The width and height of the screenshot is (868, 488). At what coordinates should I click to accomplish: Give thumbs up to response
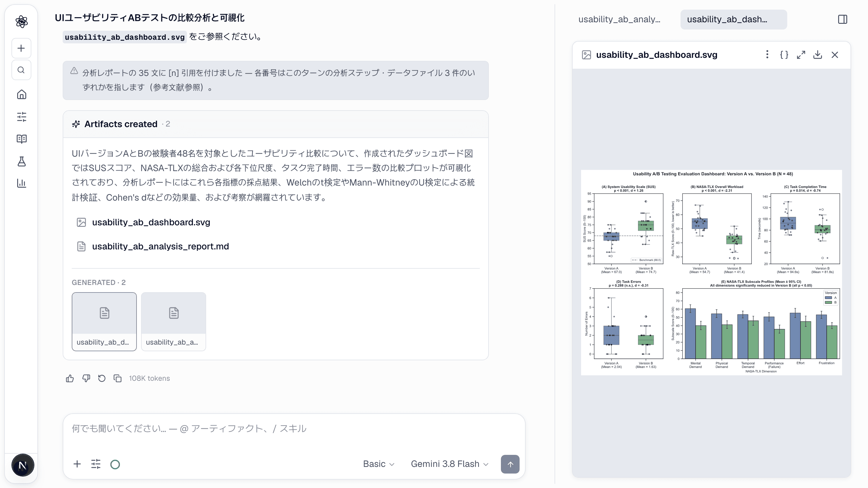[70, 379]
